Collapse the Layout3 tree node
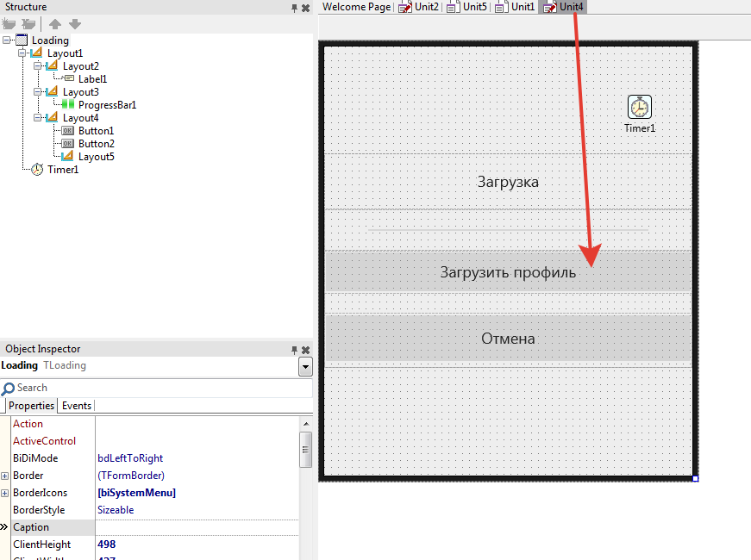 (37, 92)
